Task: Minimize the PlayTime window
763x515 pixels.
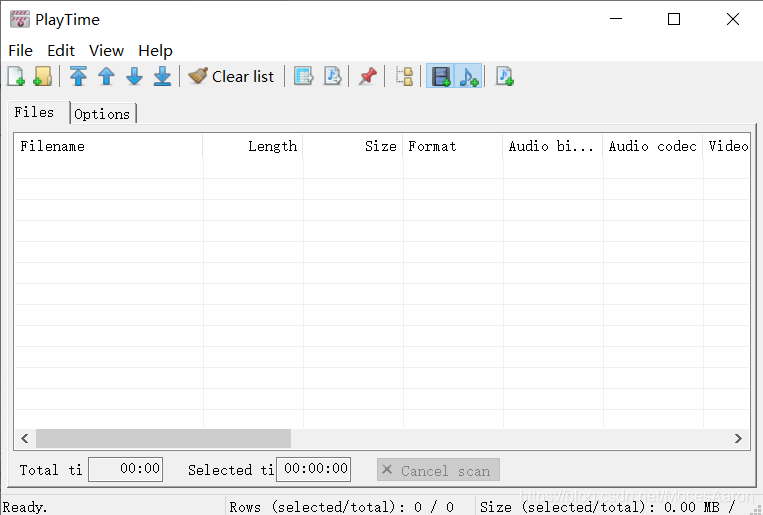Action: 616,19
